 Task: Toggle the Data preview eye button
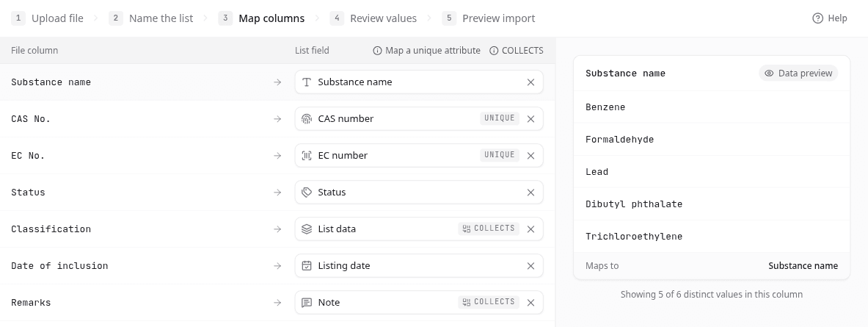(798, 73)
